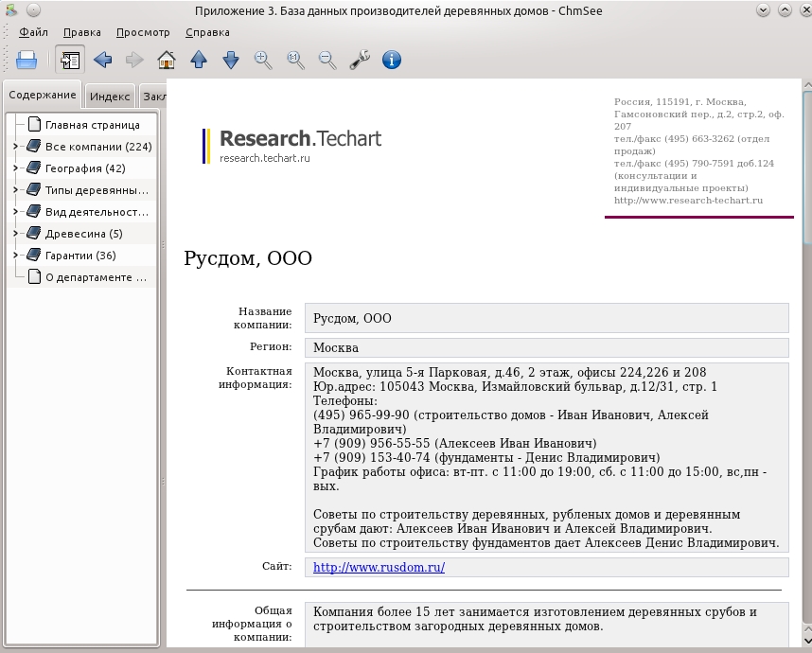Click the grayed forward arrow icon
The height and width of the screenshot is (653, 812).
click(x=134, y=60)
